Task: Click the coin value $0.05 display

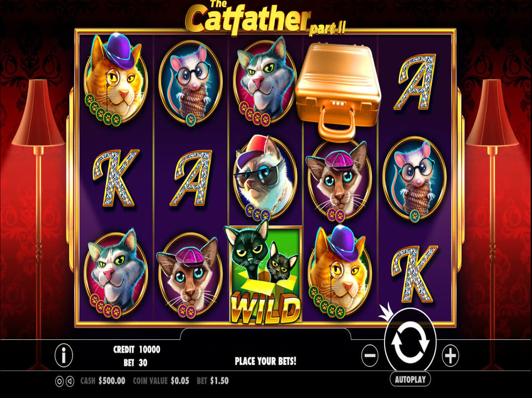Action: [161, 381]
